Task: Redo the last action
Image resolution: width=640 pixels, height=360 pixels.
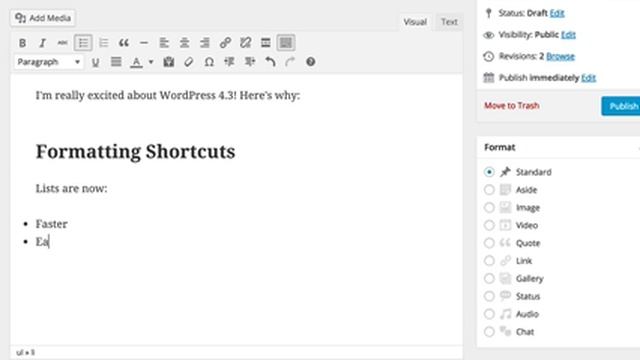Action: pos(290,62)
